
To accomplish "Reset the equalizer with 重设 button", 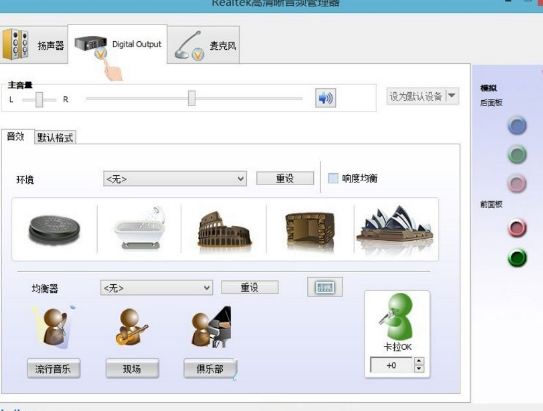I will click(250, 287).
